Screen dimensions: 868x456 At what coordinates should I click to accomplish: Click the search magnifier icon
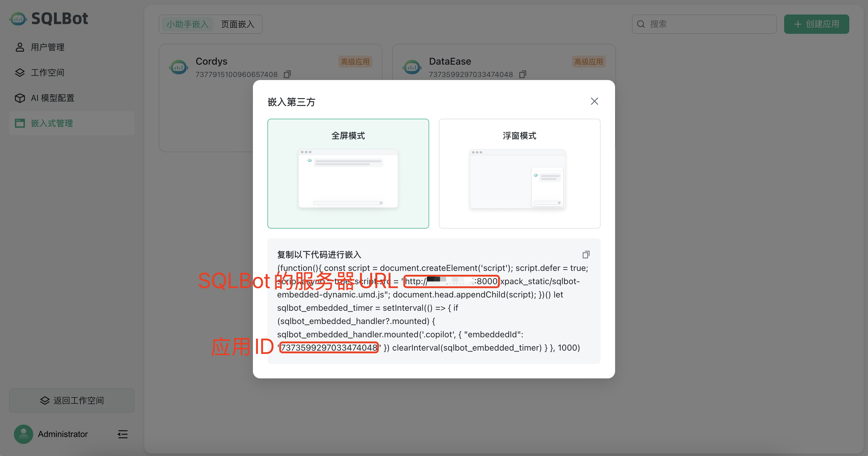pos(641,24)
